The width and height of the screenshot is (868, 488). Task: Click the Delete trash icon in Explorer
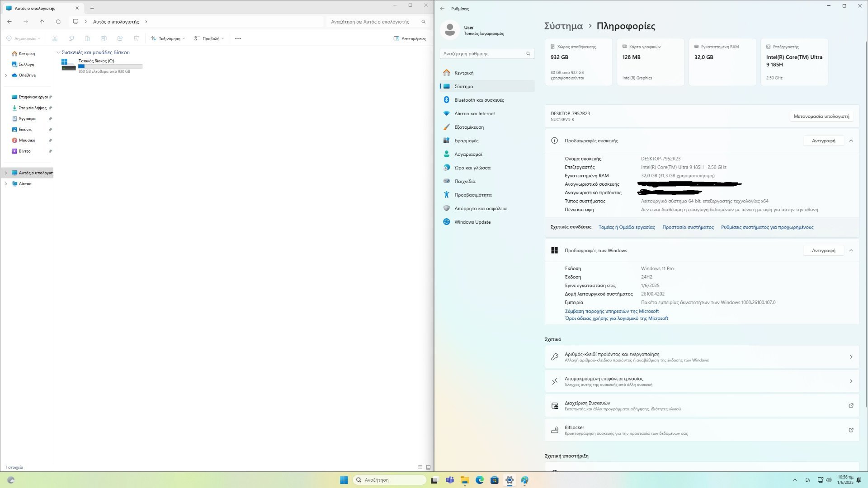pos(137,38)
